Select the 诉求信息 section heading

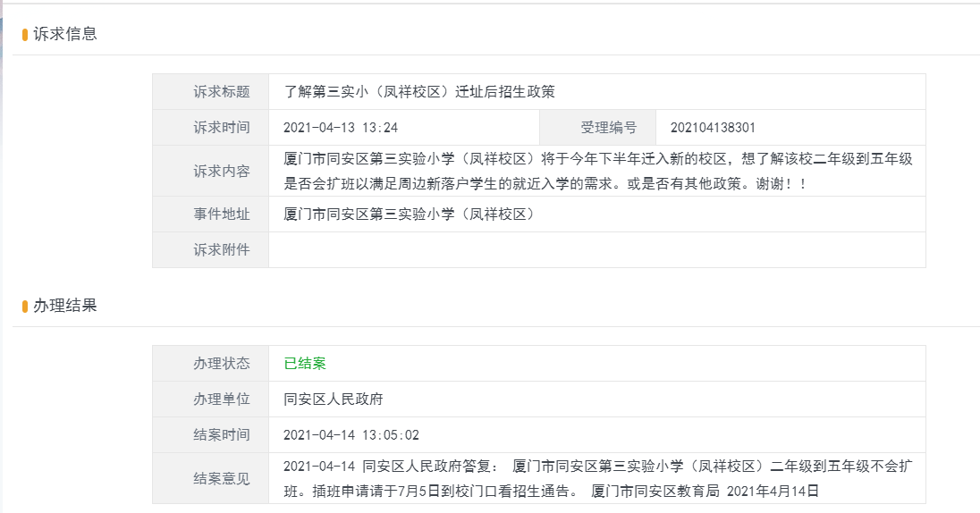click(x=65, y=34)
